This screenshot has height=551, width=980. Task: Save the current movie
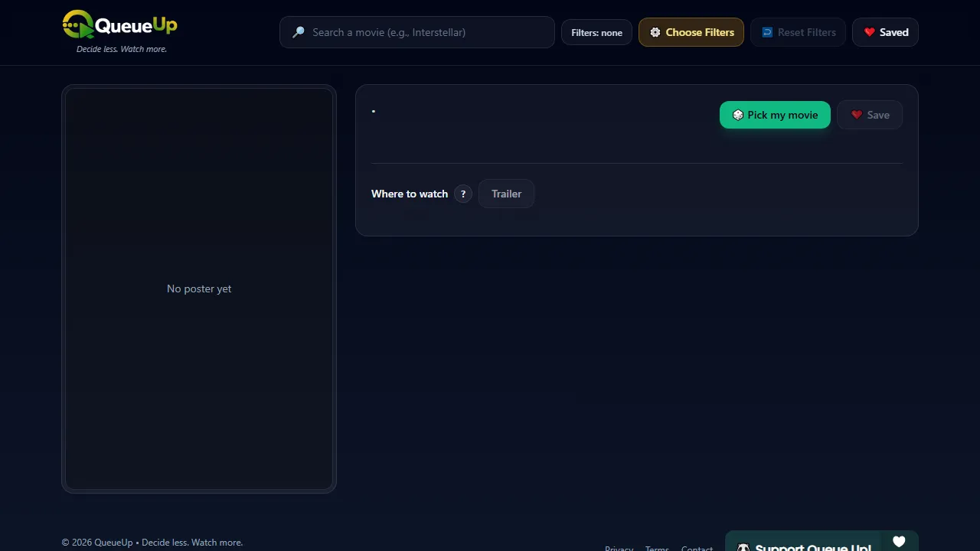870,115
